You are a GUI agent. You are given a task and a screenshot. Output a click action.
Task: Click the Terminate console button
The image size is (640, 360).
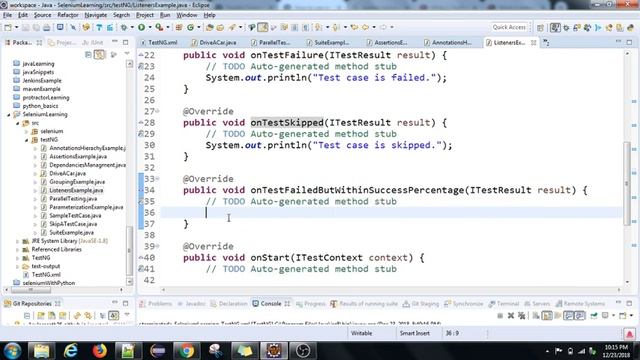click(x=500, y=315)
